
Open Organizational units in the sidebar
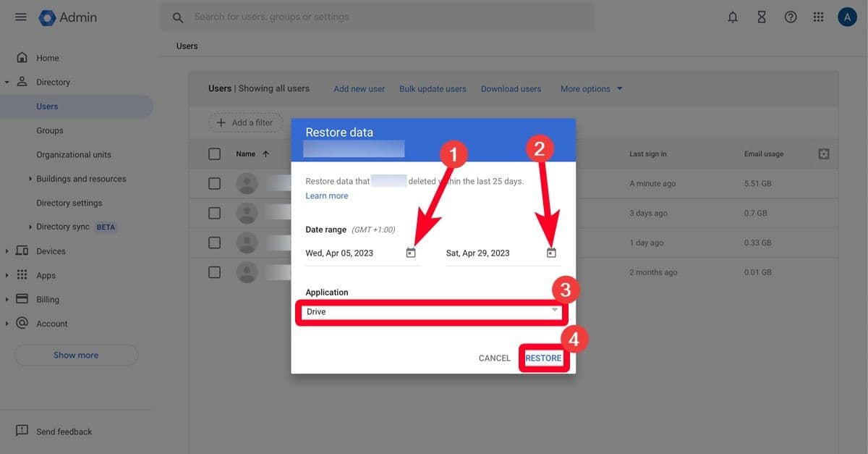pos(74,154)
